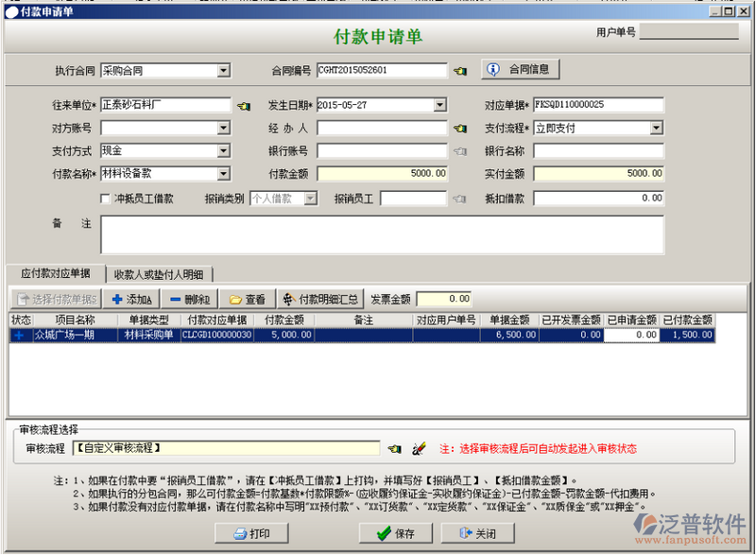Click 查看 folder icon button

247,299
